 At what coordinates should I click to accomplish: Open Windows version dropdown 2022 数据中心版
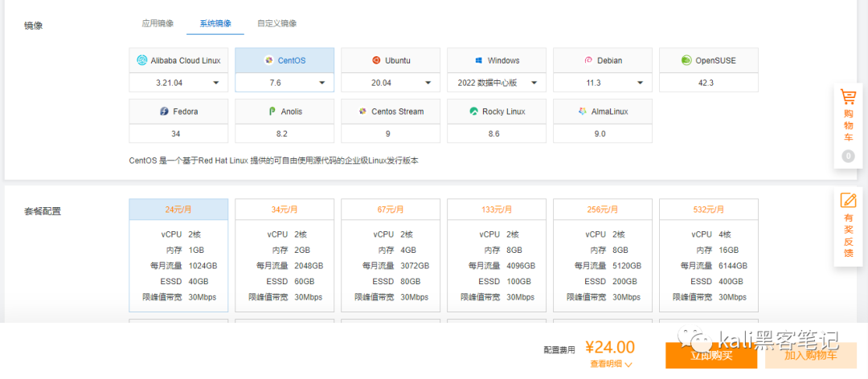click(497, 83)
